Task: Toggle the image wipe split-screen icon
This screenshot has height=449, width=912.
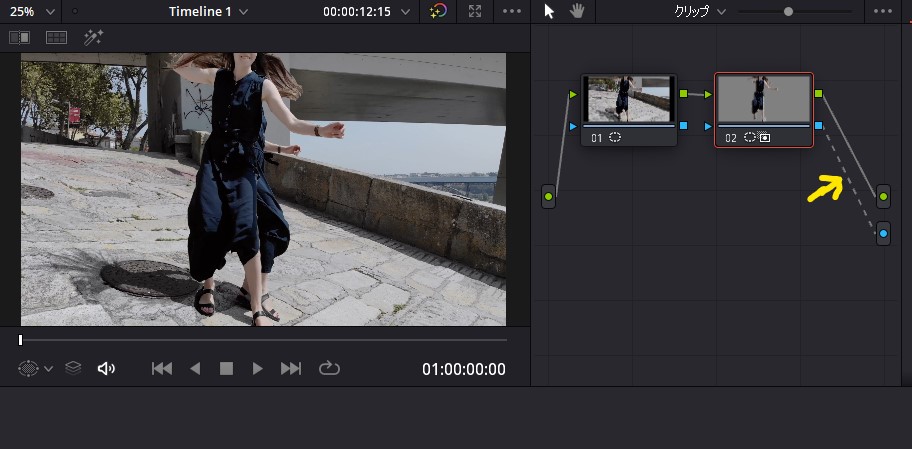Action: [19, 38]
